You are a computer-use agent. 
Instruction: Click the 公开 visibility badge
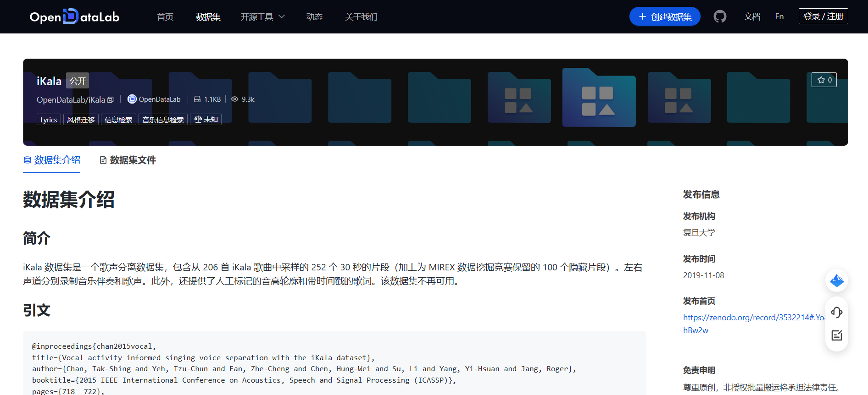click(x=78, y=81)
